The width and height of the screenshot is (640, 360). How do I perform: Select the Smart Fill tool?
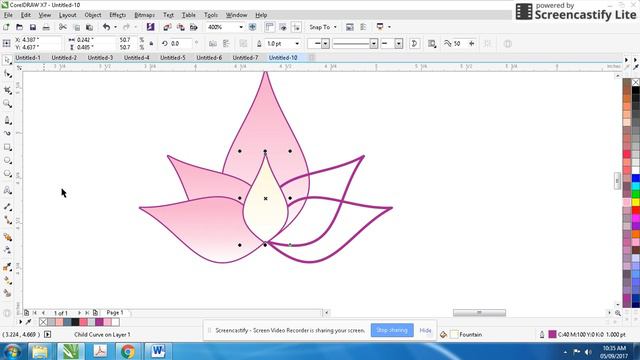pyautogui.click(x=7, y=293)
